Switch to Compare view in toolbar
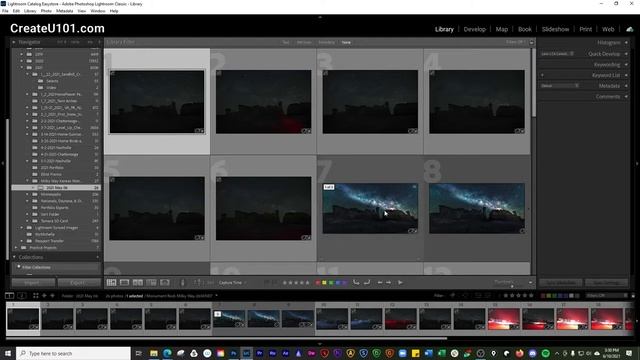 pyautogui.click(x=138, y=282)
